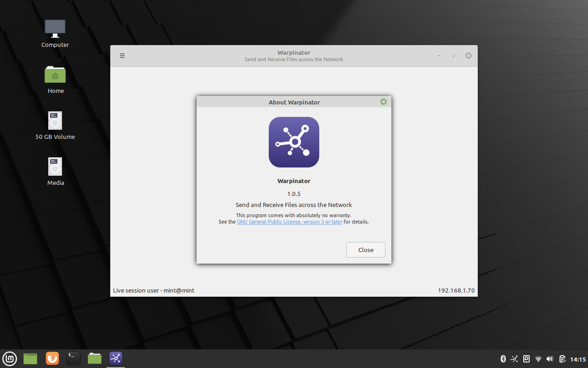Minimize the Warpinator main window
This screenshot has height=368, width=588.
[x=439, y=56]
